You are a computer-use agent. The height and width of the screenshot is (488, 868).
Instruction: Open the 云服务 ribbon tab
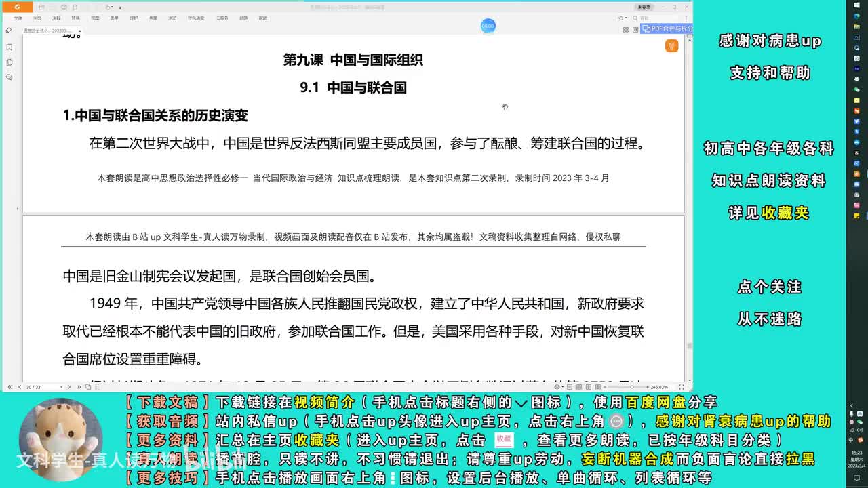222,18
